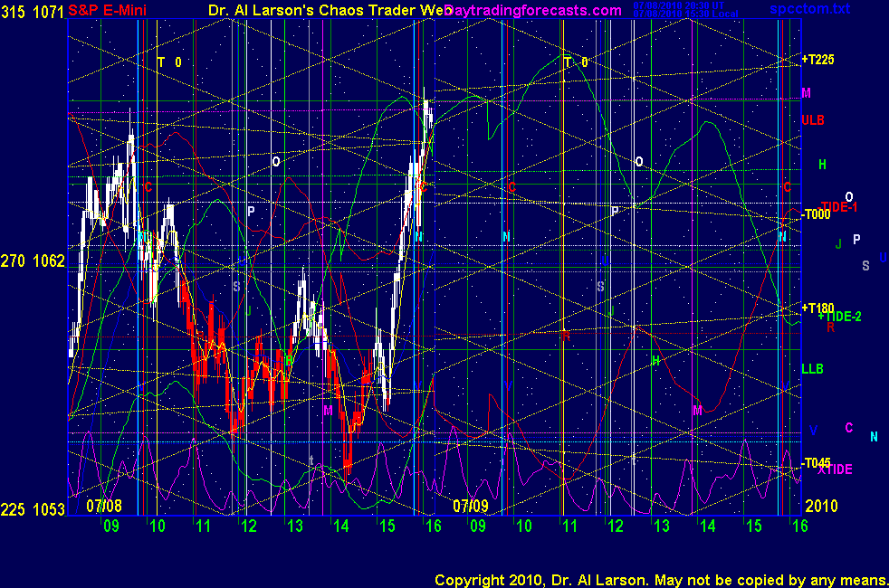
Task: Click the "07/08" date label
Action: pos(104,506)
